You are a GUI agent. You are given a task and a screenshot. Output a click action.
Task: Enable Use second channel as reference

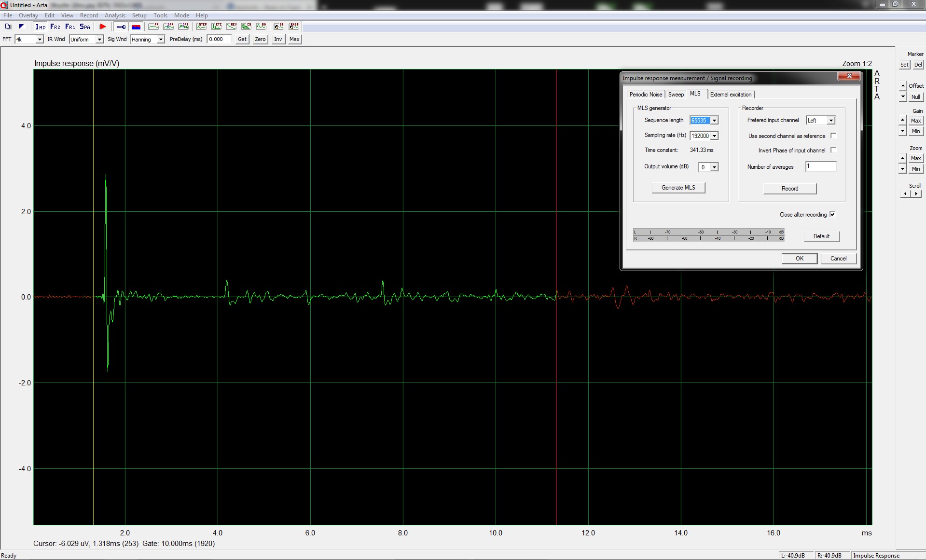coord(833,136)
